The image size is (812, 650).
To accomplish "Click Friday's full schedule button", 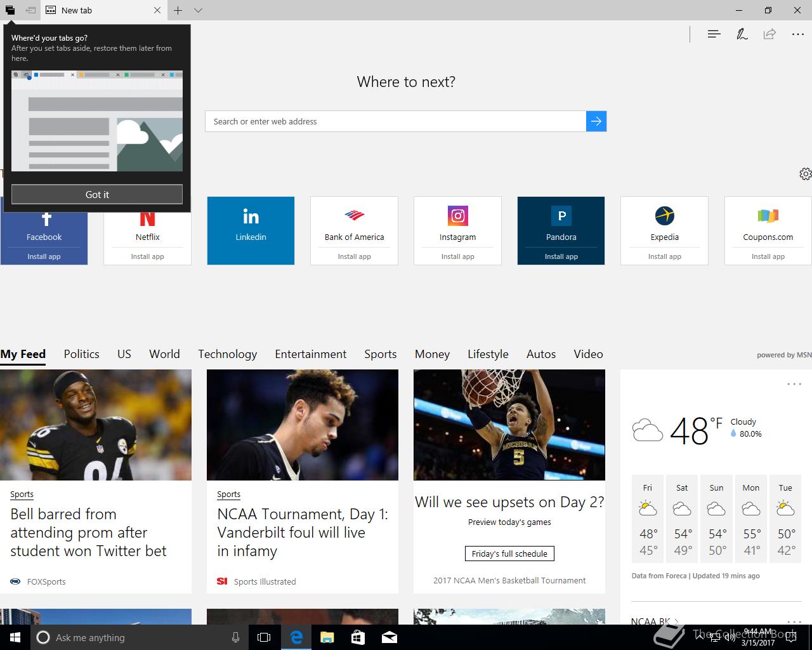I will click(509, 554).
